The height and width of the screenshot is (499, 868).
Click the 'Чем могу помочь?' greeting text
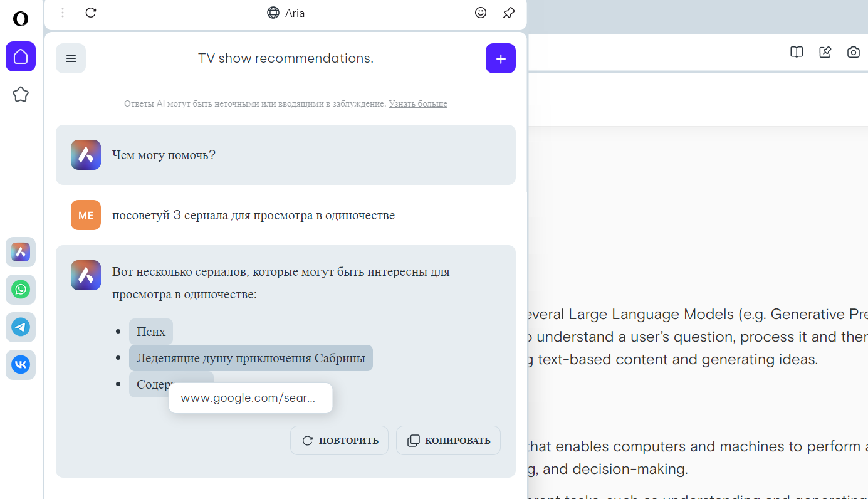point(164,155)
